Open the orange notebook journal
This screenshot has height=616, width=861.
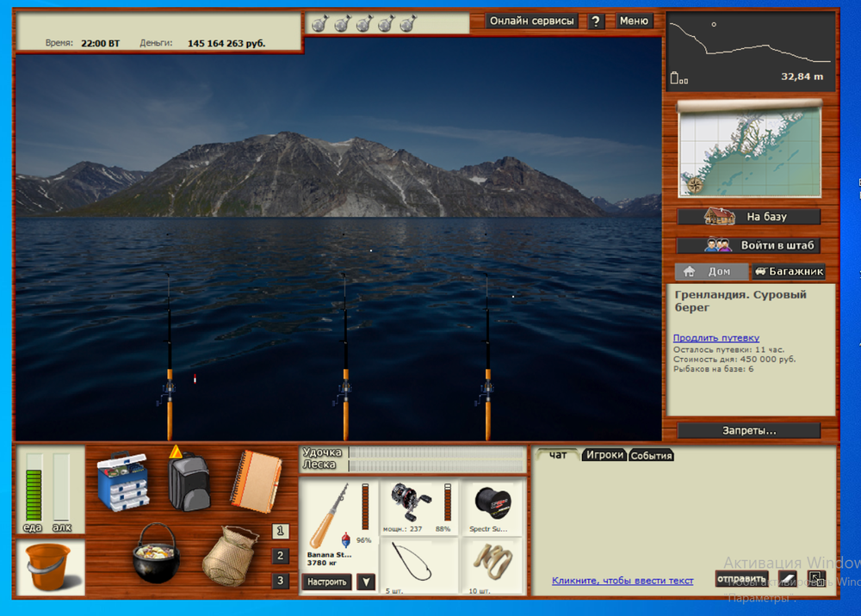tap(255, 480)
